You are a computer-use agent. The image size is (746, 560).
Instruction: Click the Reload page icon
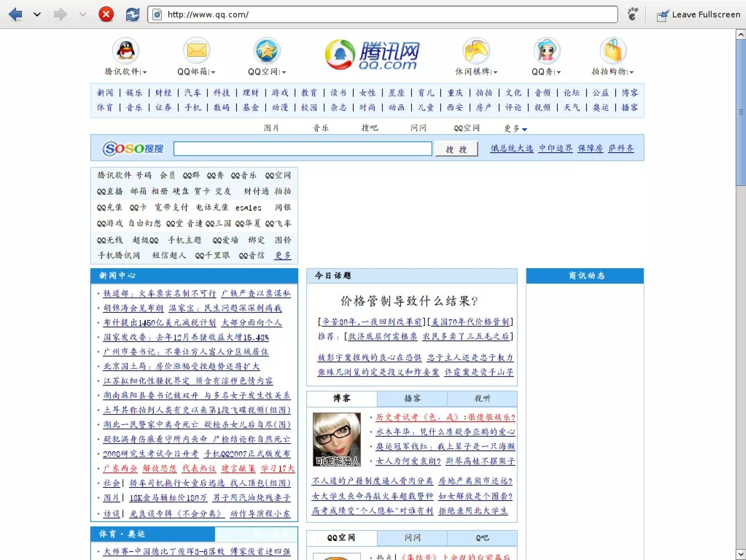point(132,15)
